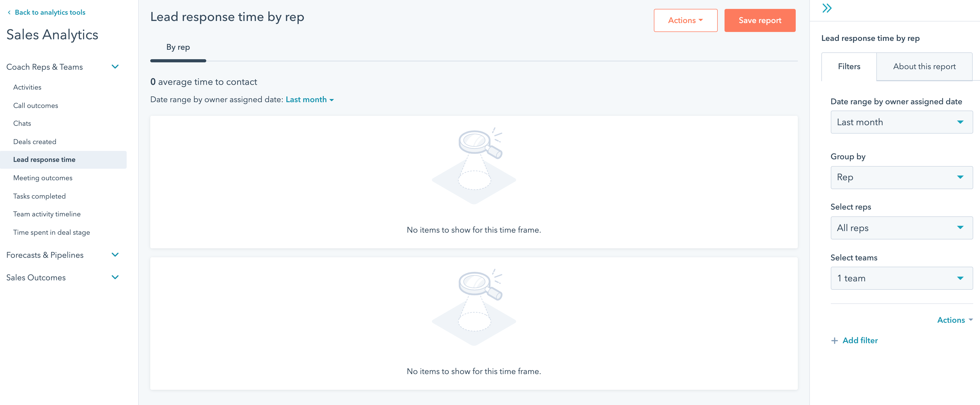Screen dimensions: 980x405
Task: Open the orange-outlined Actions dropdown button
Action: click(686, 20)
